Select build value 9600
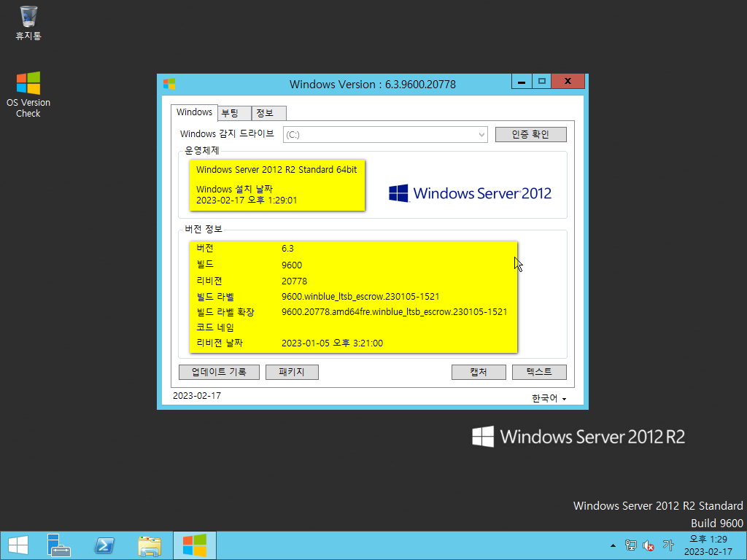Viewport: 747px width, 560px height. click(x=292, y=265)
